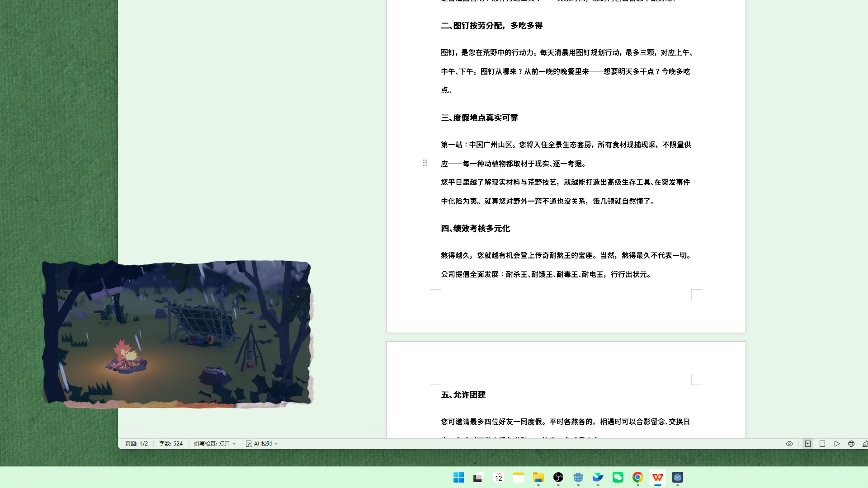
Task: Click heading 五、允许团建
Action: 463,395
